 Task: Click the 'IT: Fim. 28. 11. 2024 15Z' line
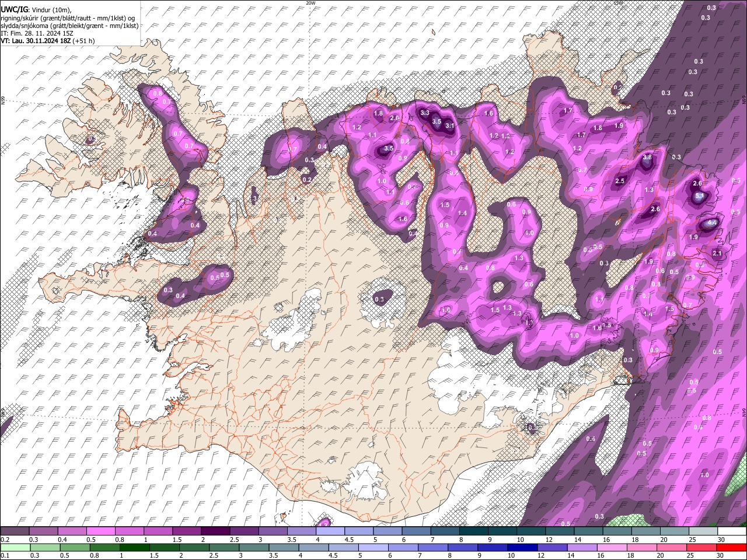37,33
